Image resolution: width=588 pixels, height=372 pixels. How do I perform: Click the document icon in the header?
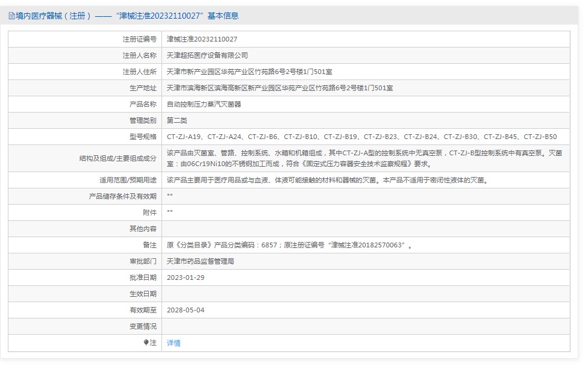pos(11,16)
